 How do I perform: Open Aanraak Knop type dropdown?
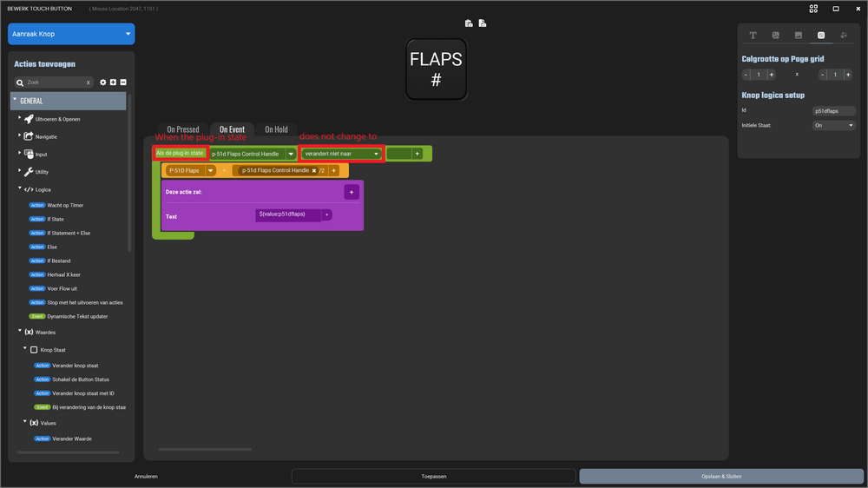[x=71, y=34]
